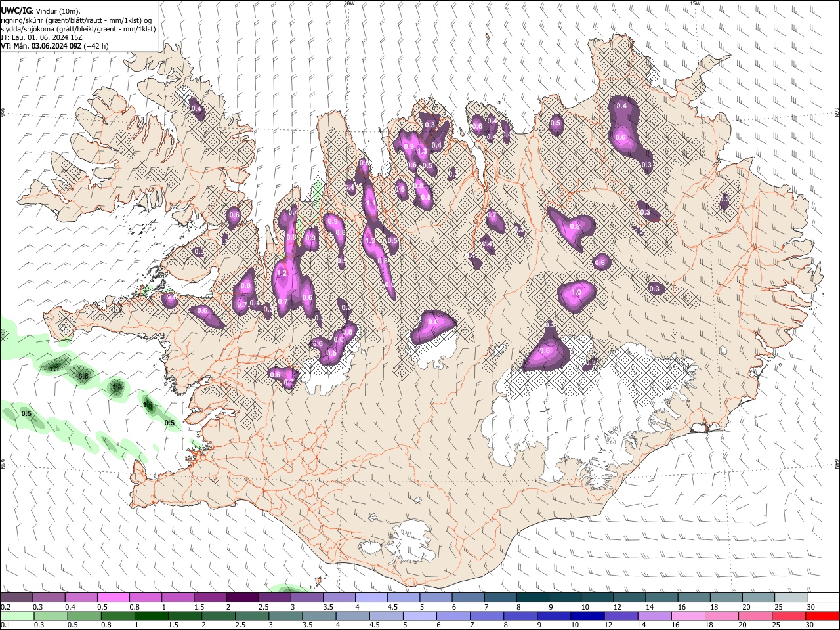This screenshot has width=840, height=630.
Task: Pick the rain legend swatch from 2.5 to 3
Action: tap(251, 616)
